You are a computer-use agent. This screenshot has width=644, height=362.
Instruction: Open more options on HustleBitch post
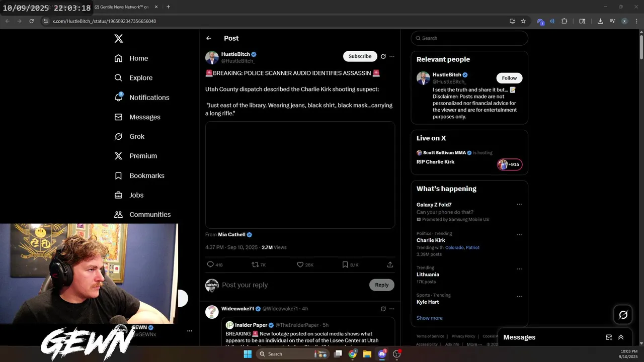(392, 56)
